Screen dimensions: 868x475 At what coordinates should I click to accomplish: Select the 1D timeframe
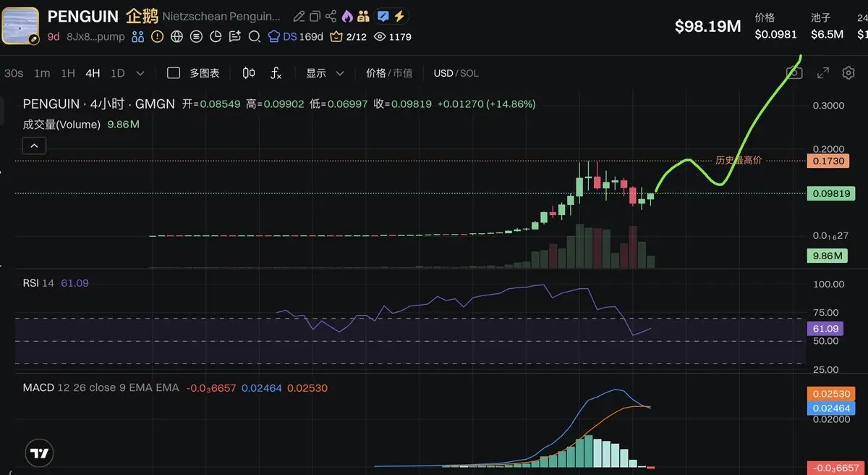point(117,73)
